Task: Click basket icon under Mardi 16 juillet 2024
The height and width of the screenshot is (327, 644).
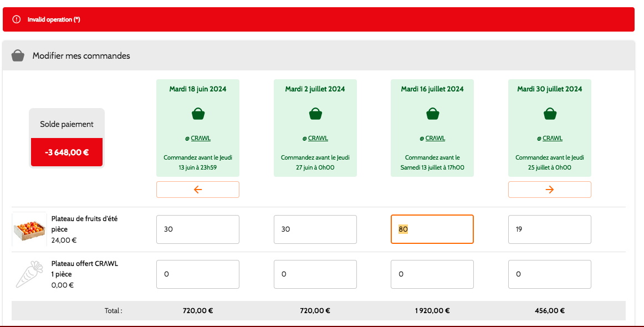Action: pos(432,114)
